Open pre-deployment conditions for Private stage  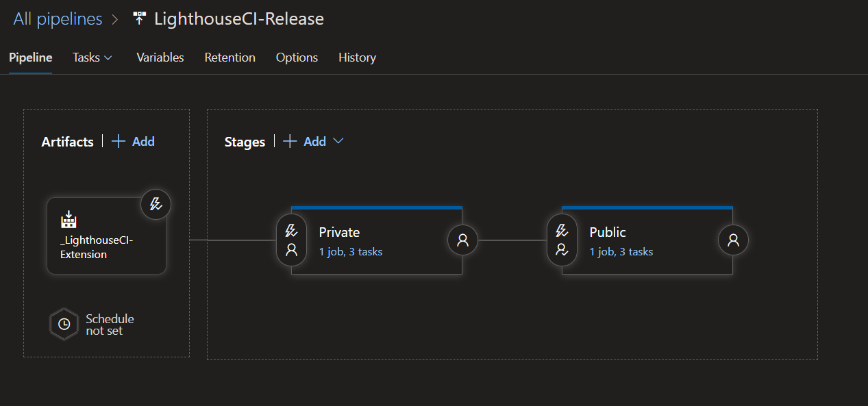(291, 240)
